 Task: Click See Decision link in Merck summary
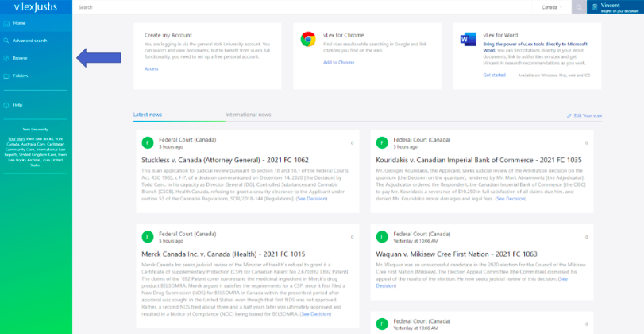[x=315, y=314]
